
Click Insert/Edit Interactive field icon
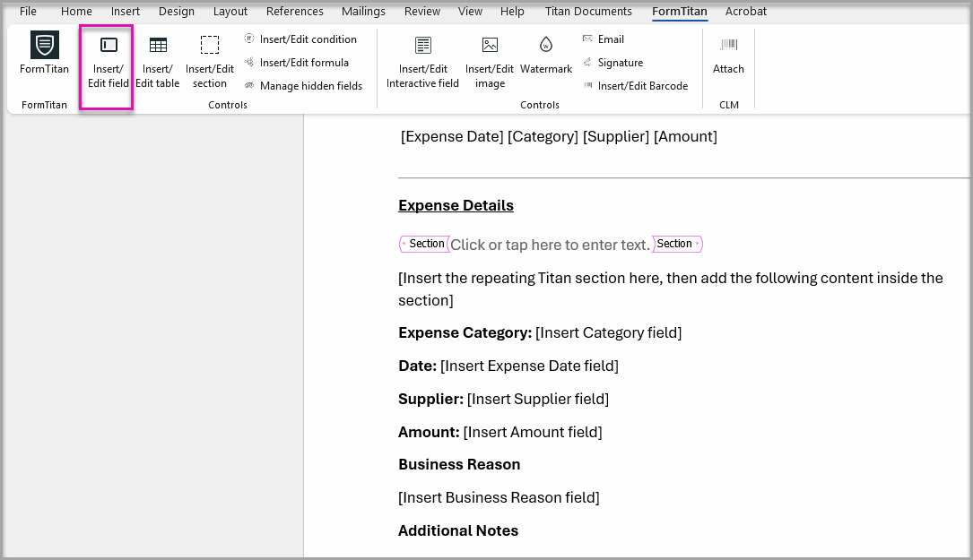(423, 46)
